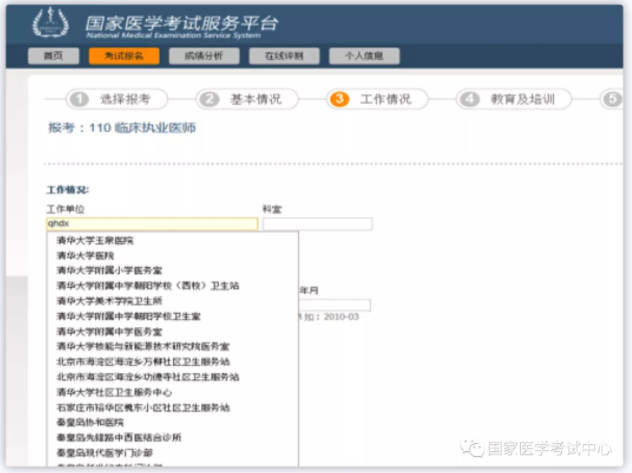Select 清华大学医院 from suggestion list
This screenshot has height=473, width=632.
click(x=85, y=255)
